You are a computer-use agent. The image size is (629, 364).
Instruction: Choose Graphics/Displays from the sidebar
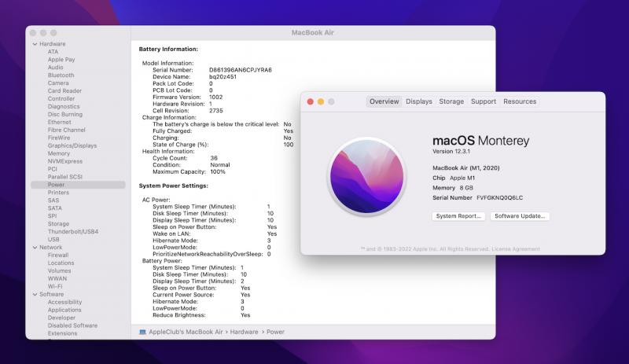point(72,145)
